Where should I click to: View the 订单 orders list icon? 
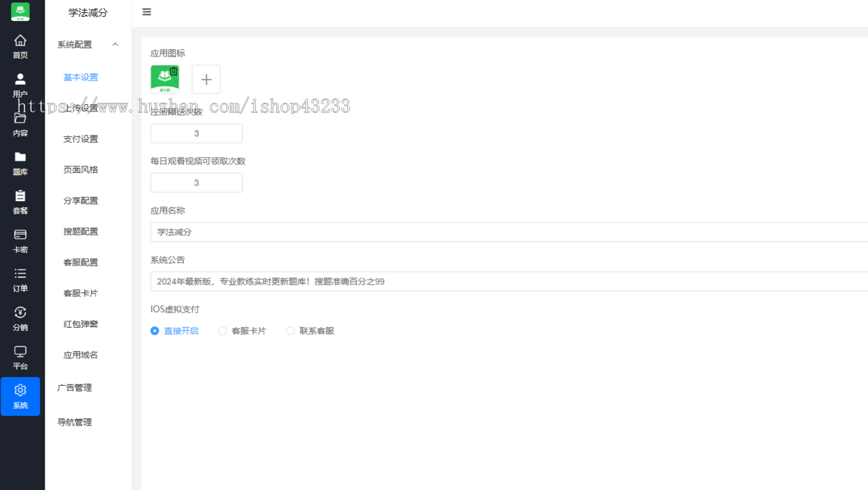tap(20, 274)
